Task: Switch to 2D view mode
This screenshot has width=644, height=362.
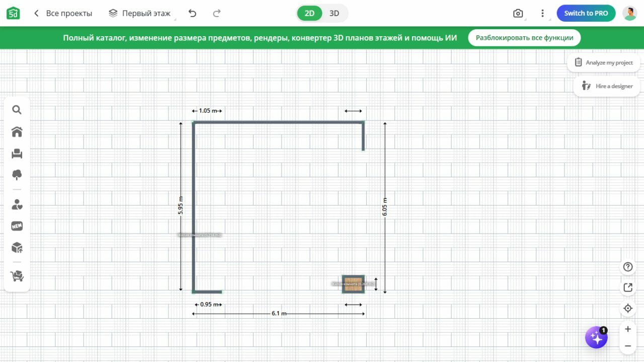Action: (309, 14)
